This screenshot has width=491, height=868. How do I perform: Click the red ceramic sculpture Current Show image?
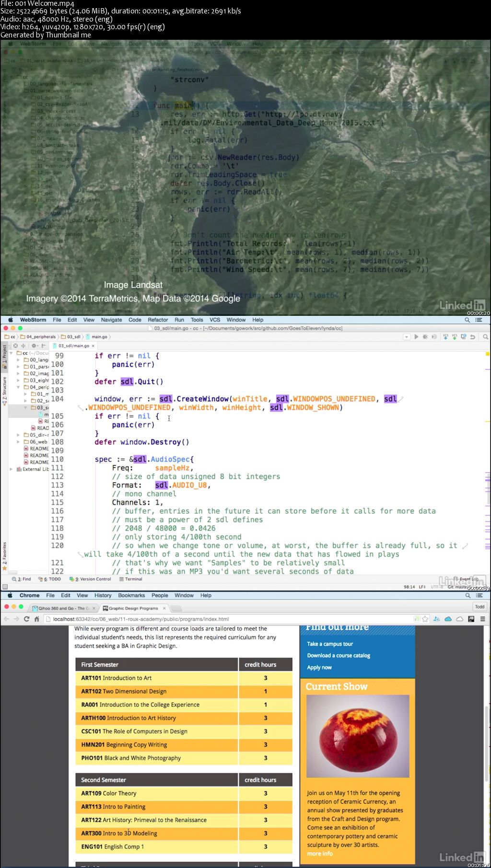pos(358,736)
